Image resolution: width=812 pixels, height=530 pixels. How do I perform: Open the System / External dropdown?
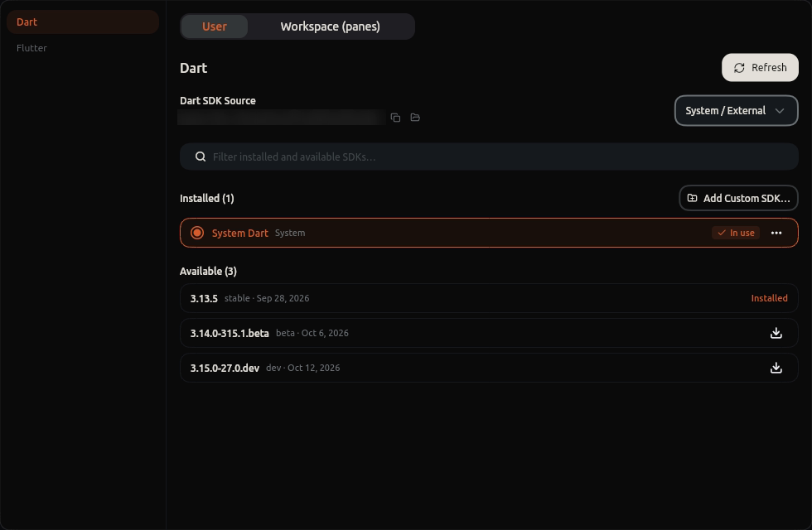point(736,111)
